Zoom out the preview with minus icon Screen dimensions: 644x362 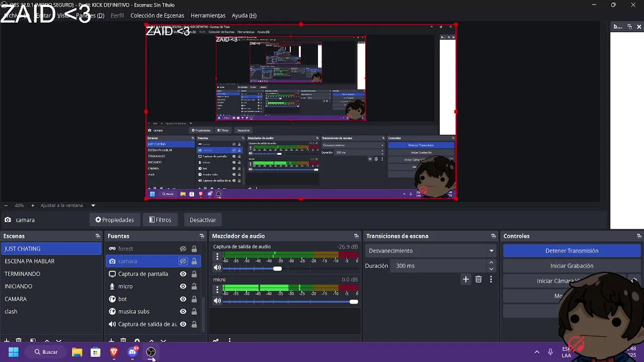[6, 205]
